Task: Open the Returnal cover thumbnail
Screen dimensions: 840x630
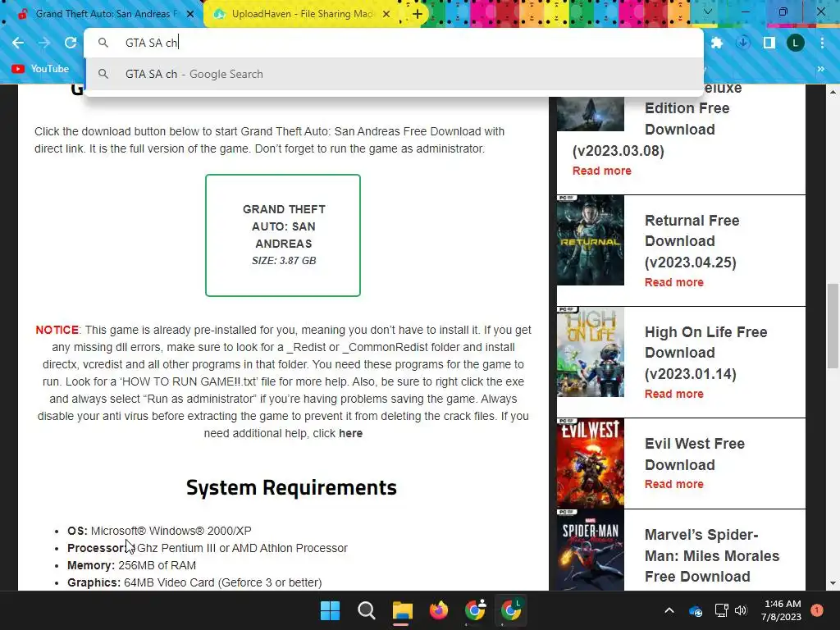Action: coord(591,240)
